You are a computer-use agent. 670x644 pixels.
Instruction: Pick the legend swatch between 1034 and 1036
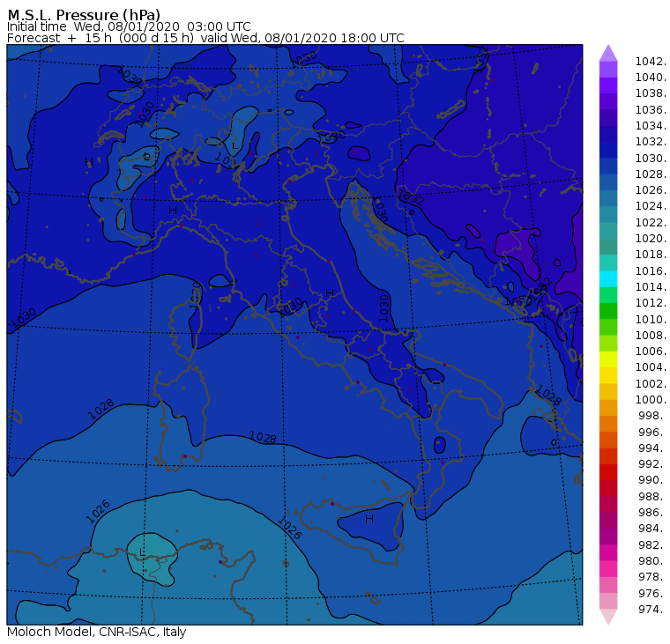click(x=608, y=117)
